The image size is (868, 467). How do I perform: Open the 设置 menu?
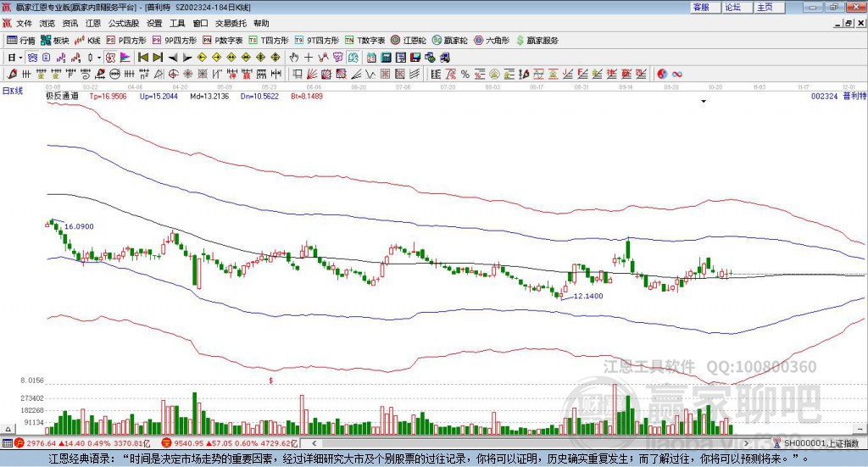(x=154, y=23)
